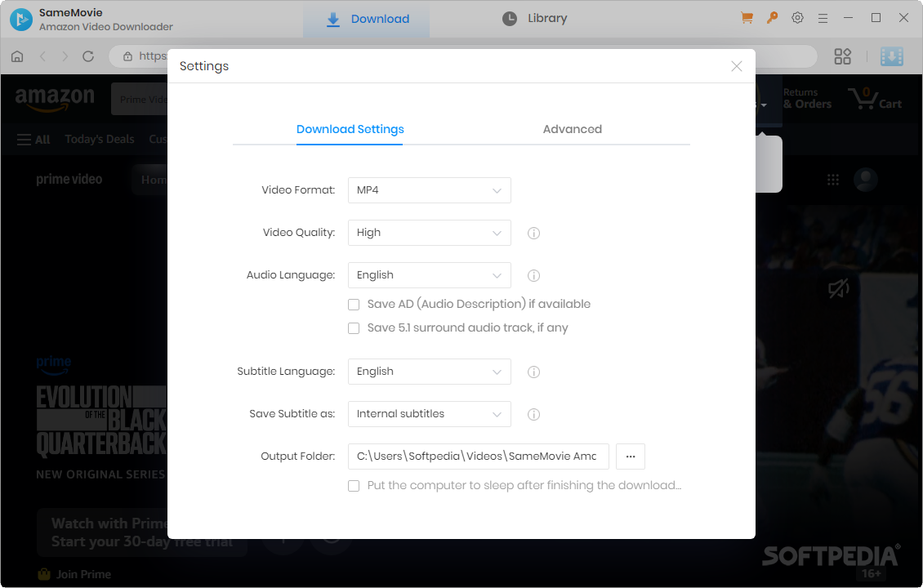Expand the Video Quality dropdown
923x588 pixels.
pyautogui.click(x=429, y=233)
